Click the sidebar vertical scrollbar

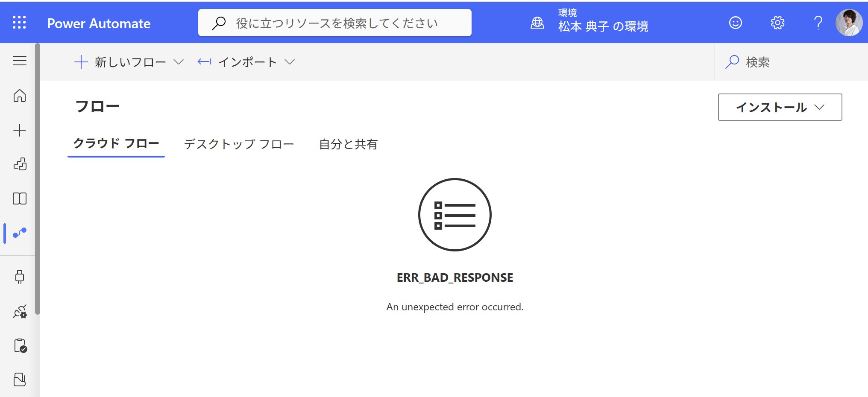tap(38, 179)
